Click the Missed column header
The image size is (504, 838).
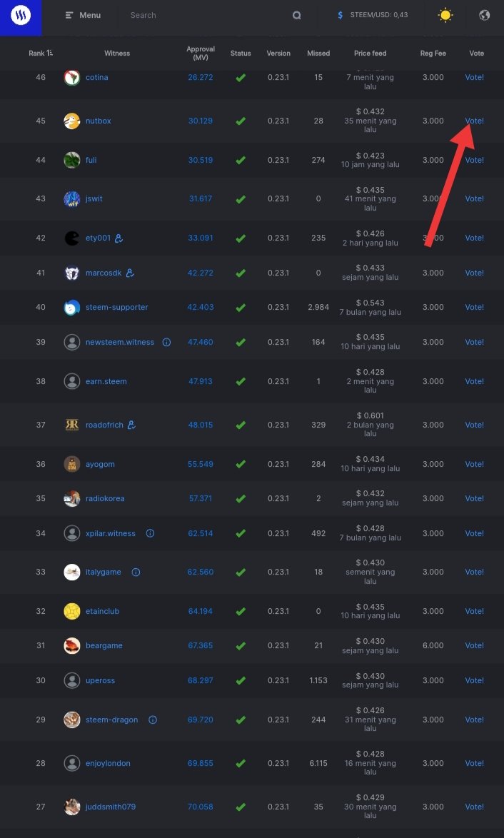tap(318, 53)
